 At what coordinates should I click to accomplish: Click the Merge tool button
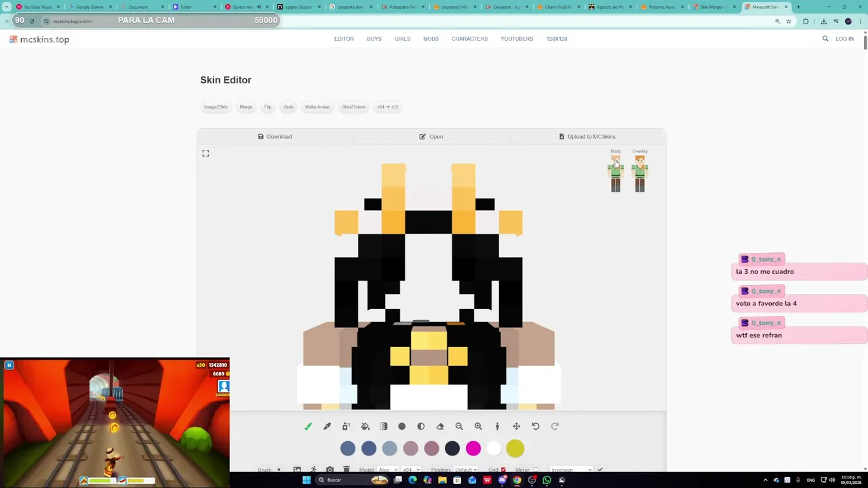click(x=246, y=107)
